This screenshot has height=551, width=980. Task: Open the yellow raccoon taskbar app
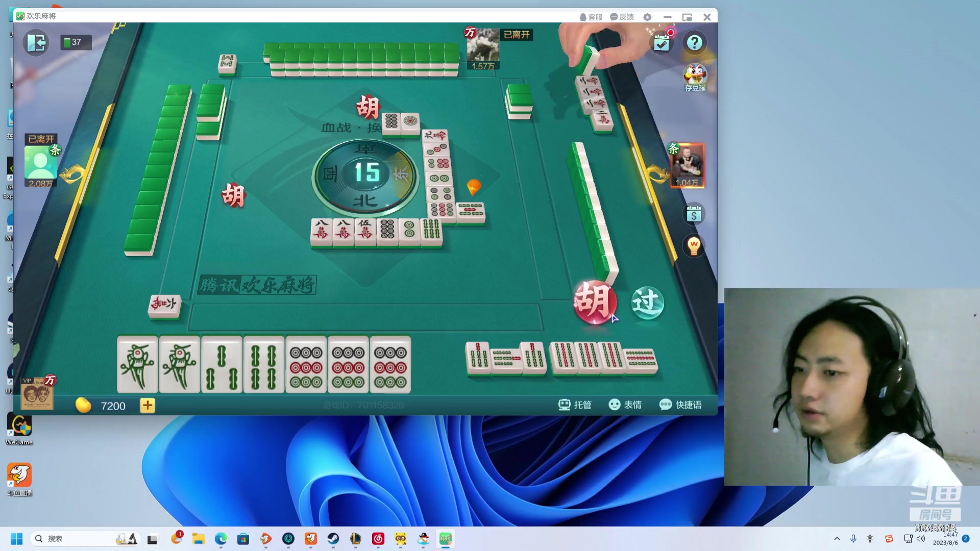click(x=401, y=539)
